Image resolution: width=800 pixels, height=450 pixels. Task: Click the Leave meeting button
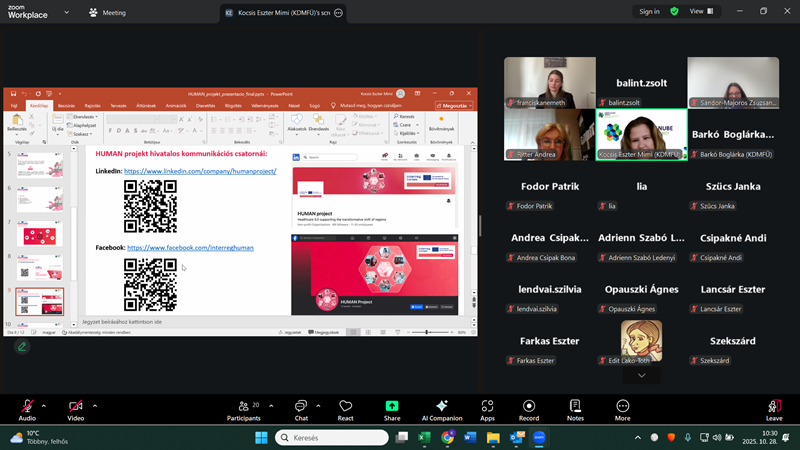coord(773,408)
